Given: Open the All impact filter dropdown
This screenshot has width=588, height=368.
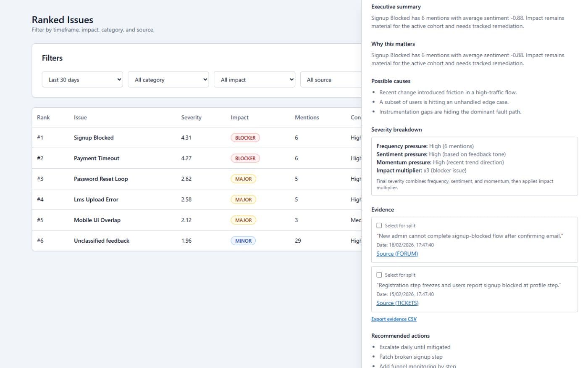Looking at the screenshot, I should [x=254, y=79].
